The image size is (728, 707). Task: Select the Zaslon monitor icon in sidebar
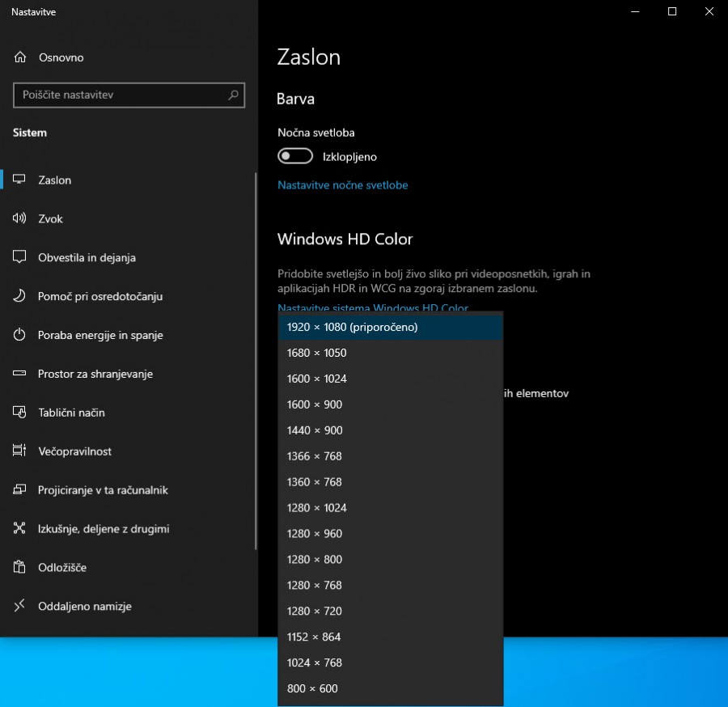pos(20,180)
